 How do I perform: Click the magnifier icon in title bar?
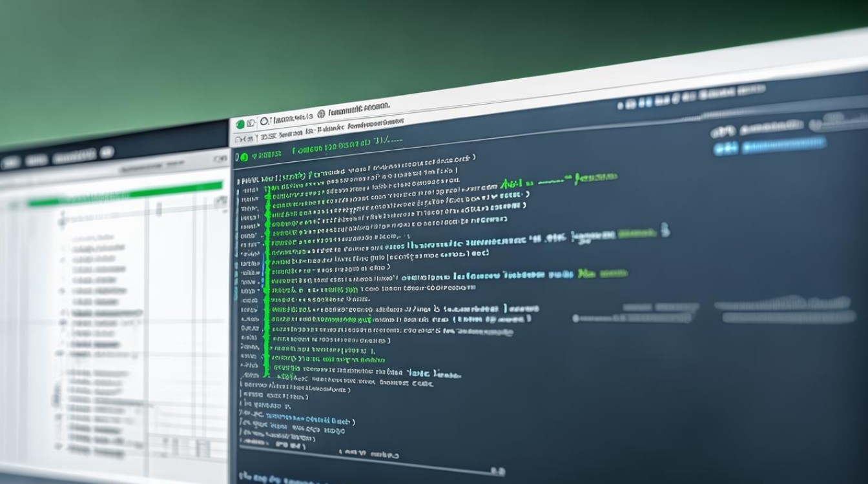click(263, 121)
